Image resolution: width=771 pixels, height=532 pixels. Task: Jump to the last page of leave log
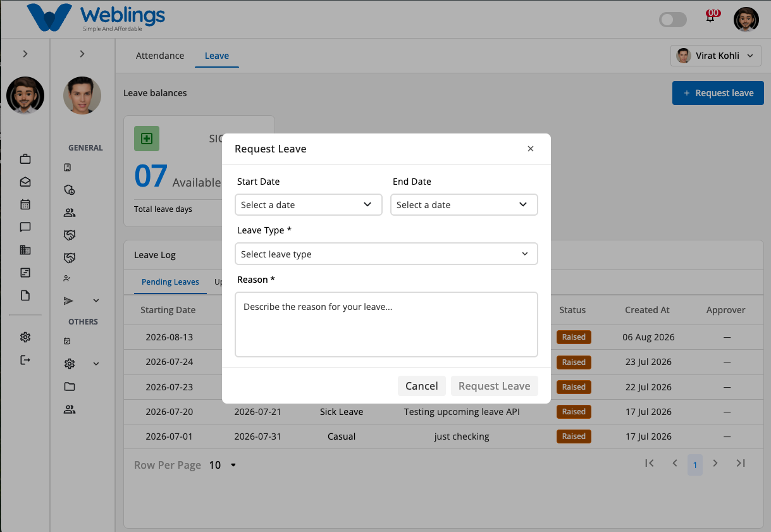[x=741, y=464]
